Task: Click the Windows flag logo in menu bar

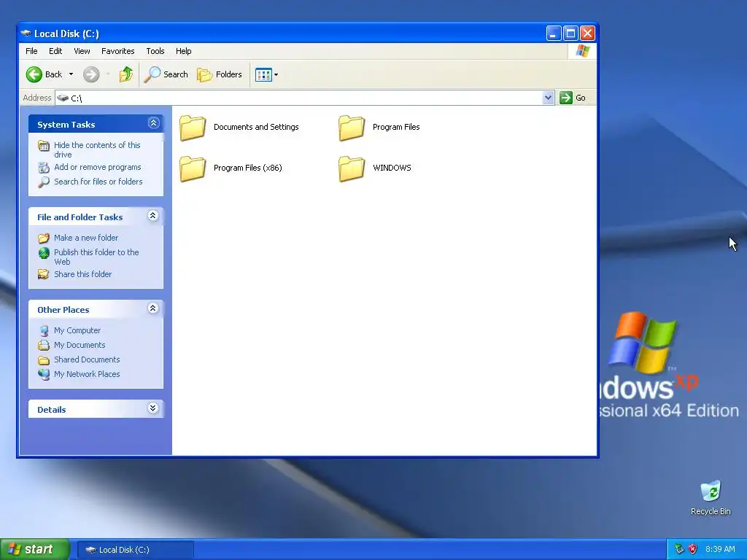Action: pyautogui.click(x=582, y=51)
